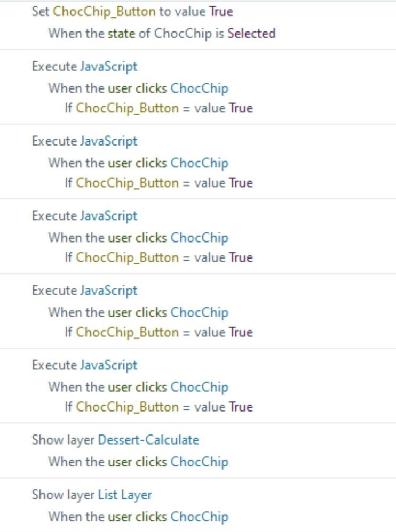Change 'user clicks' event in List Layer trigger
This screenshot has height=532, width=396.
[137, 517]
